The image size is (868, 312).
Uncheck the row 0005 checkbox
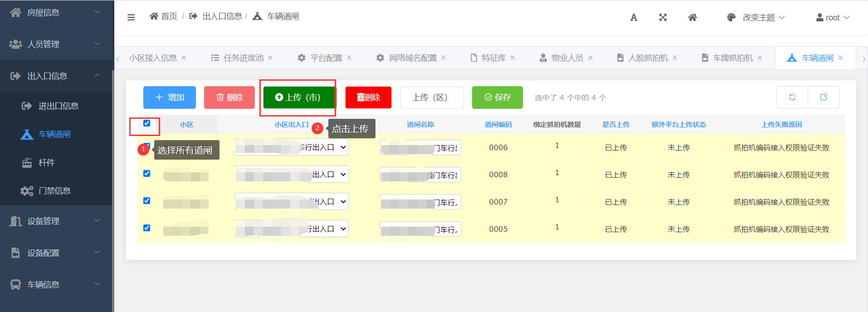point(146,228)
